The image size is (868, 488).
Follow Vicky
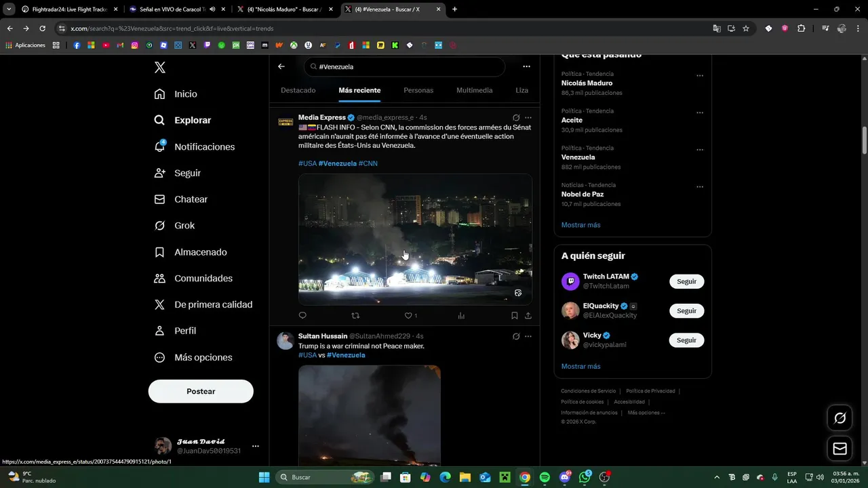[x=686, y=340]
